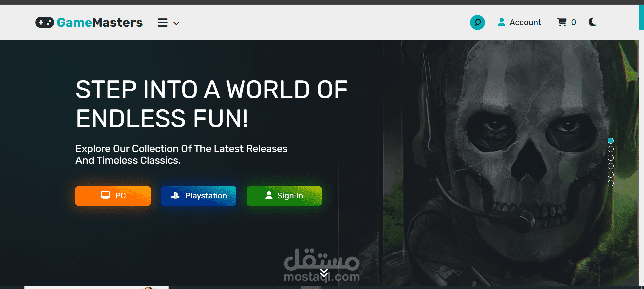Select the sixth slide indicator dot
The image size is (644, 289).
pyautogui.click(x=611, y=183)
